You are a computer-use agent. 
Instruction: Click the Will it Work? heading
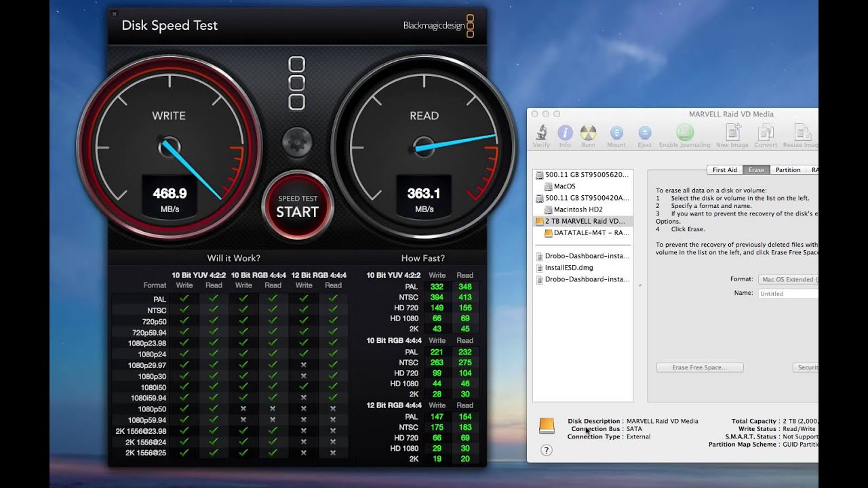[234, 258]
